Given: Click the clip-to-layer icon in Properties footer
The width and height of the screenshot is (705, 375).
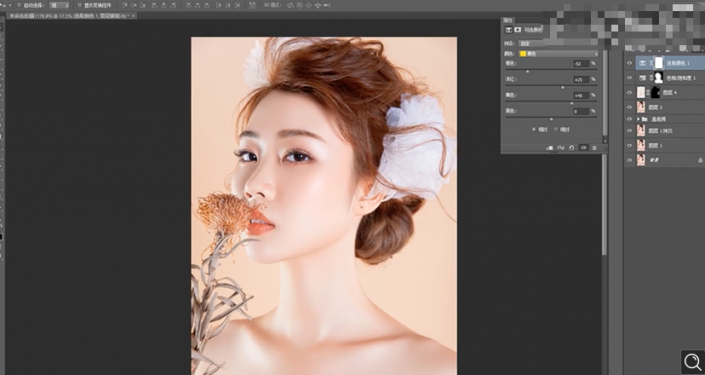Looking at the screenshot, I should (549, 148).
